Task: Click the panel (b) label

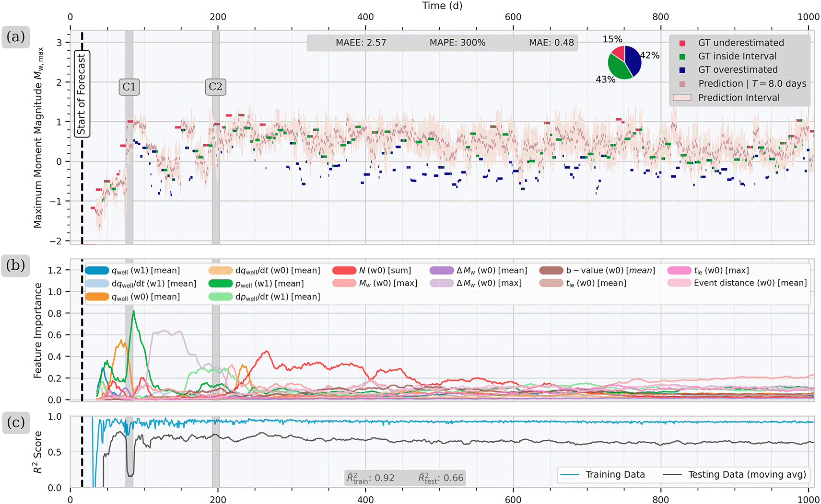Action: [16, 265]
